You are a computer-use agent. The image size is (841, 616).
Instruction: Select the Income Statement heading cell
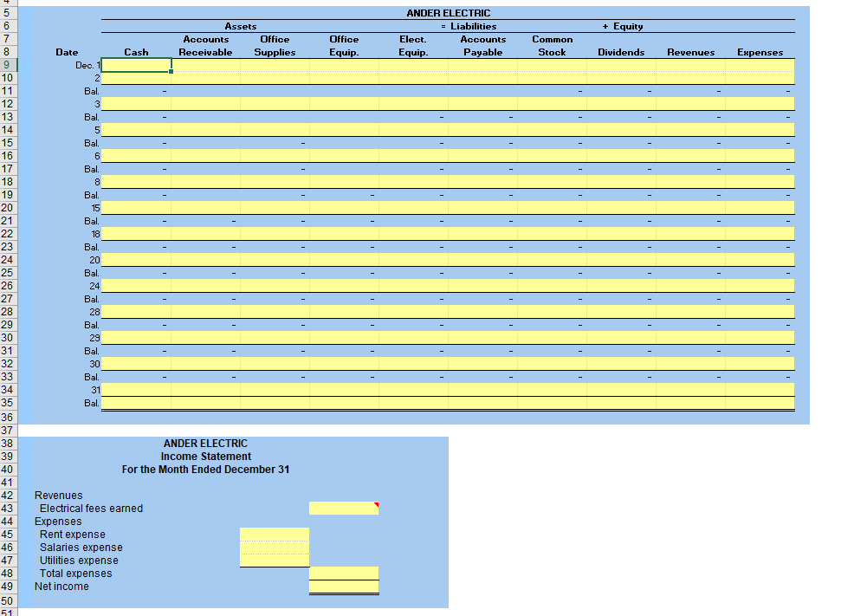pos(205,457)
